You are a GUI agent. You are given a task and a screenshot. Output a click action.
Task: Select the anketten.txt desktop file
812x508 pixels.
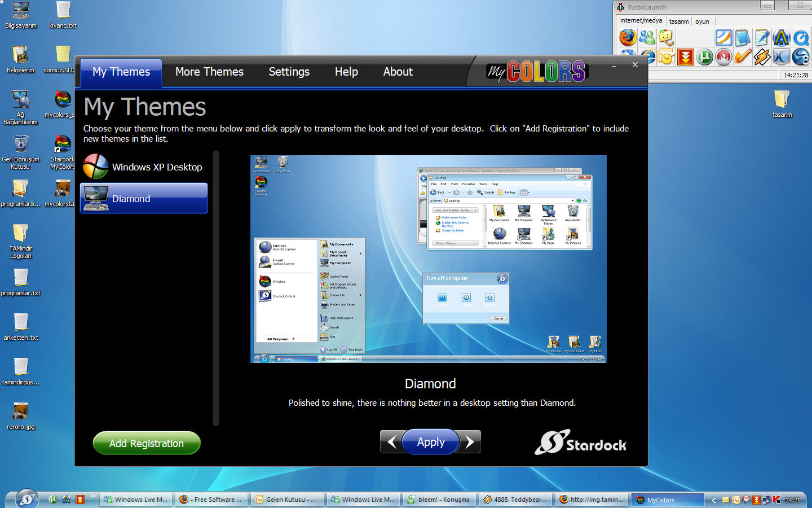21,327
